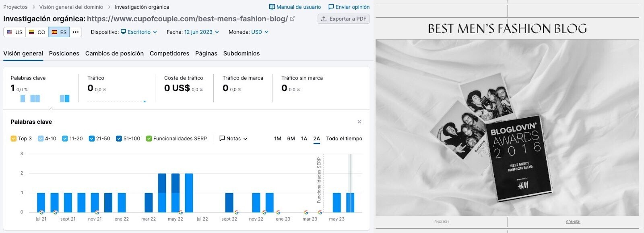Image resolution: width=644 pixels, height=233 pixels.
Task: Set chart range to Todo el tiempo
Action: point(344,139)
